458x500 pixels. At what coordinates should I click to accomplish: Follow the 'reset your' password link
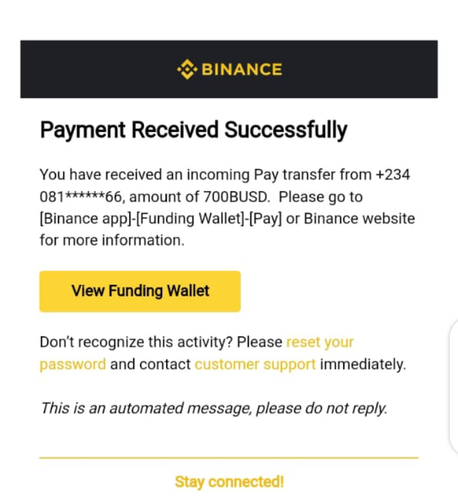(x=320, y=342)
